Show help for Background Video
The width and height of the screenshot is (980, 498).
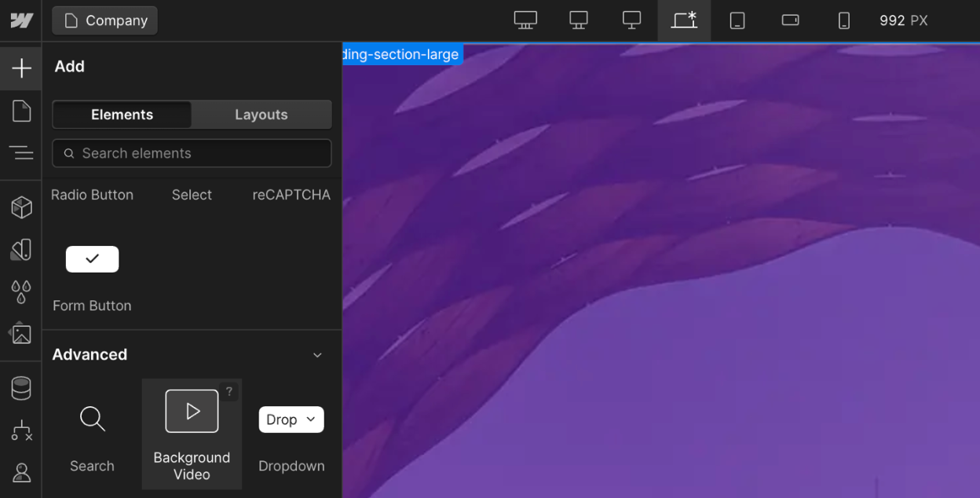coord(229,391)
